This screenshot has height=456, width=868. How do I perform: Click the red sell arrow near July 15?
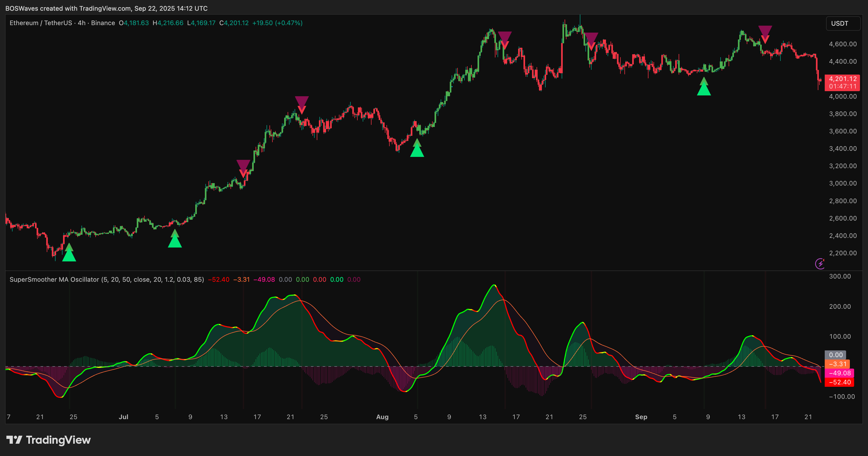coord(243,169)
